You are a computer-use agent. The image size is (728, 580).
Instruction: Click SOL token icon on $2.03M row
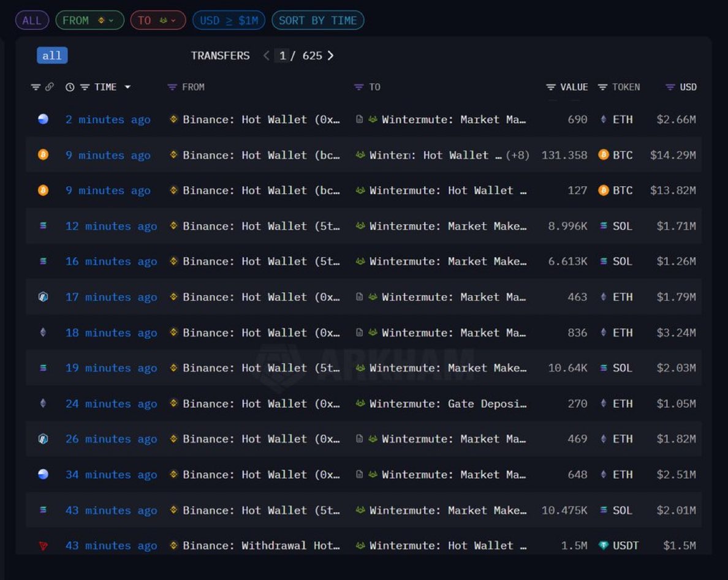[x=604, y=368]
